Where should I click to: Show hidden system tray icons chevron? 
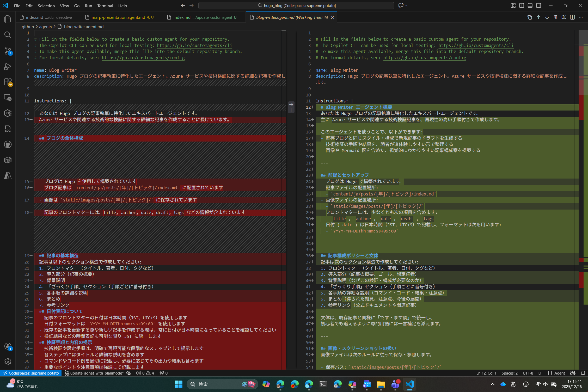[492, 384]
